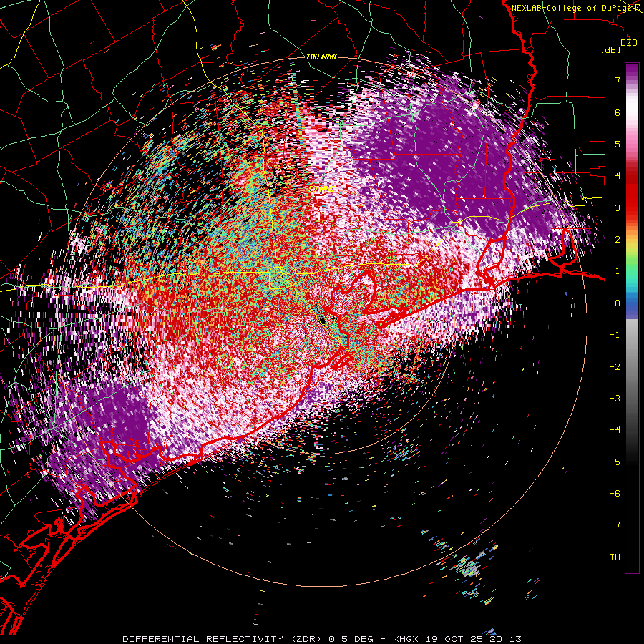
Task: Select the 2 value on the color scale
Action: coord(618,240)
